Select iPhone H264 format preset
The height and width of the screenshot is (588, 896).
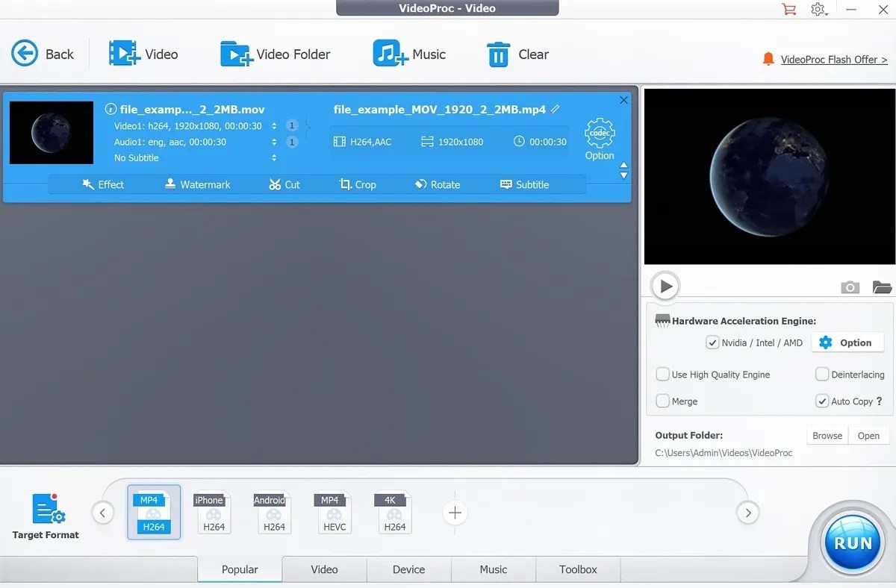(x=214, y=513)
